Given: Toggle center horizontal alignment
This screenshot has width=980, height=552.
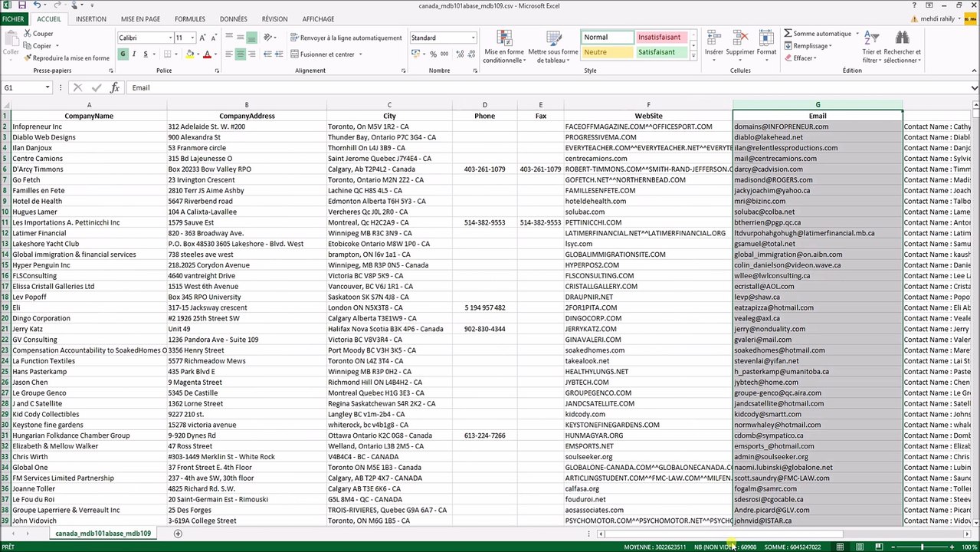Looking at the screenshot, I should pos(241,54).
